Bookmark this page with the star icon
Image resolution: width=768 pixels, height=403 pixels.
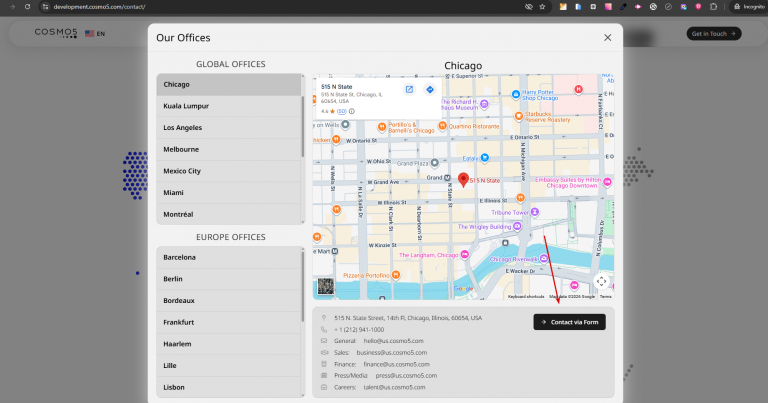tap(542, 7)
